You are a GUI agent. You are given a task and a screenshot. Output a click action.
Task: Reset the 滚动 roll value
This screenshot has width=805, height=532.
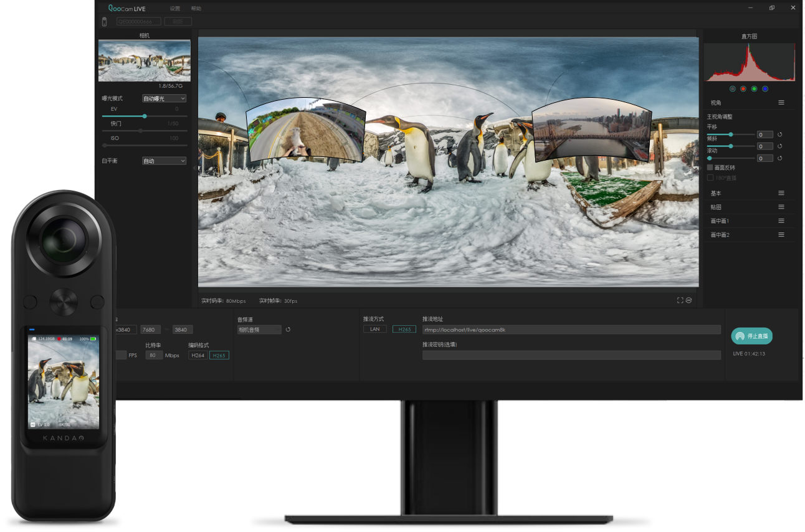tap(779, 158)
